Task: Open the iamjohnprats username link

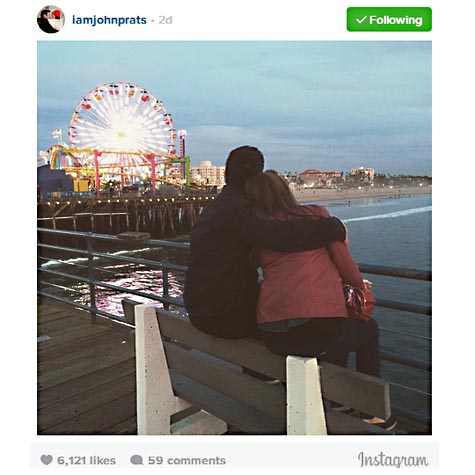Action: (109, 20)
